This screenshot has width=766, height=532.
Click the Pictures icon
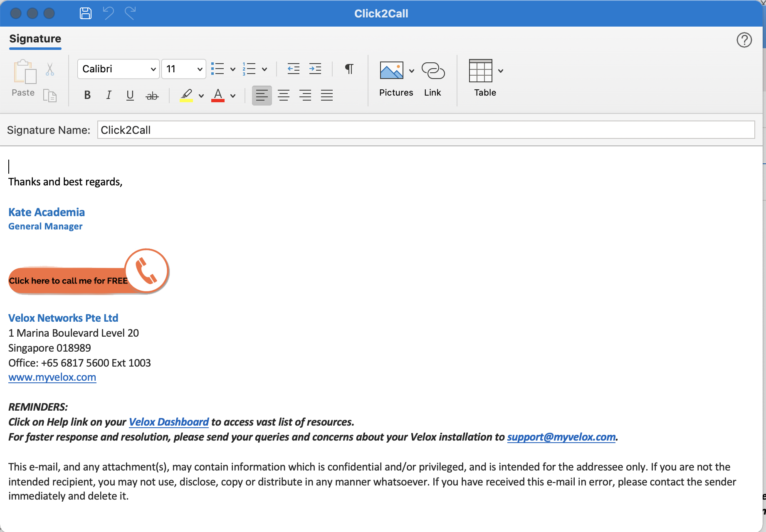(391, 71)
